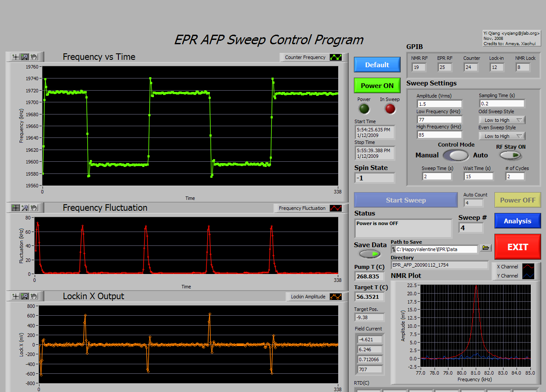Click the Target Pos. value -9.38
546x392 pixels.
coord(369,317)
